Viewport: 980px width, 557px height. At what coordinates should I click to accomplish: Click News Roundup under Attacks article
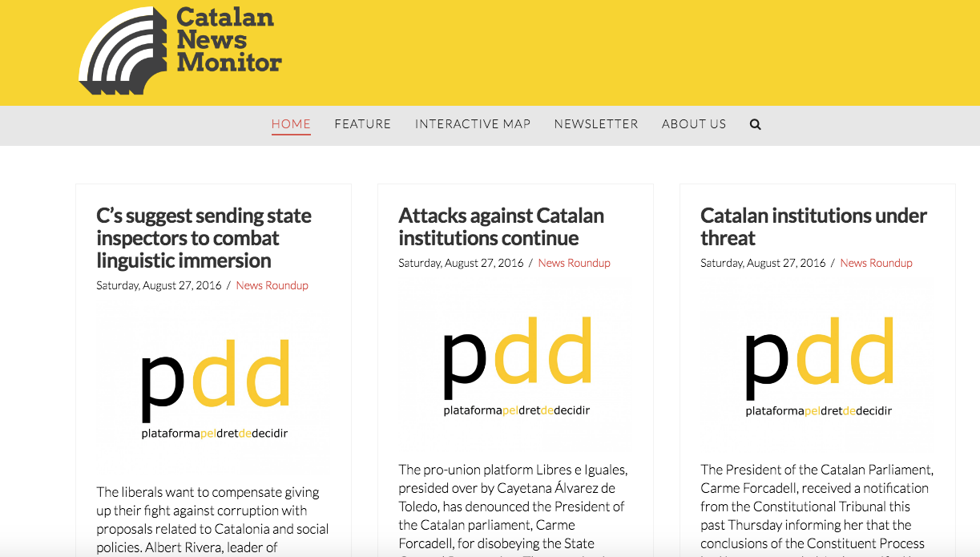574,263
